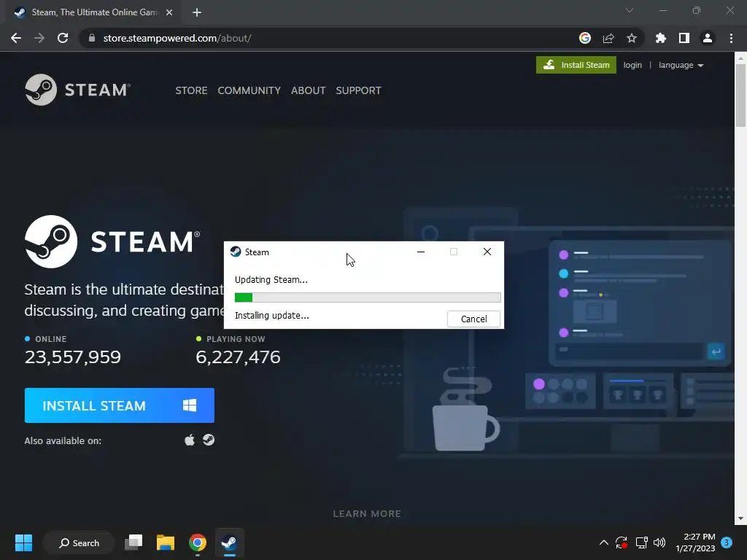Open File Explorer from the taskbar

[166, 542]
